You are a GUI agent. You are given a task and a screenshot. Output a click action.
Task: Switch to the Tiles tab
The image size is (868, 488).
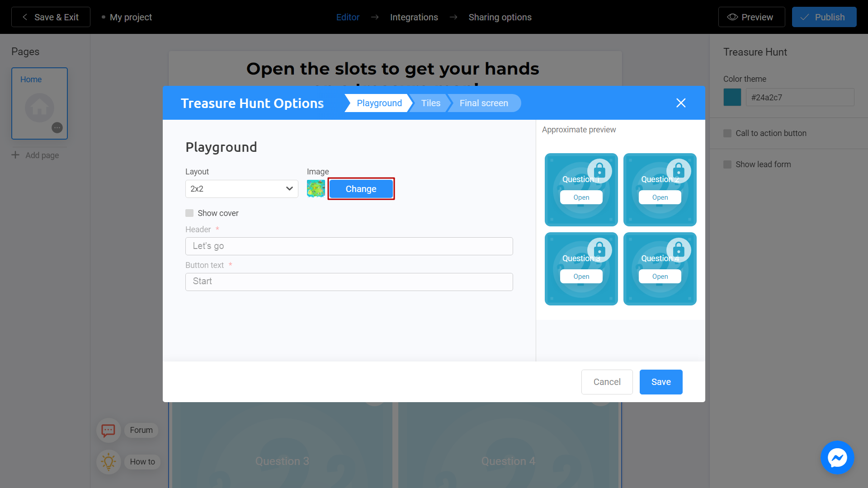click(x=430, y=103)
